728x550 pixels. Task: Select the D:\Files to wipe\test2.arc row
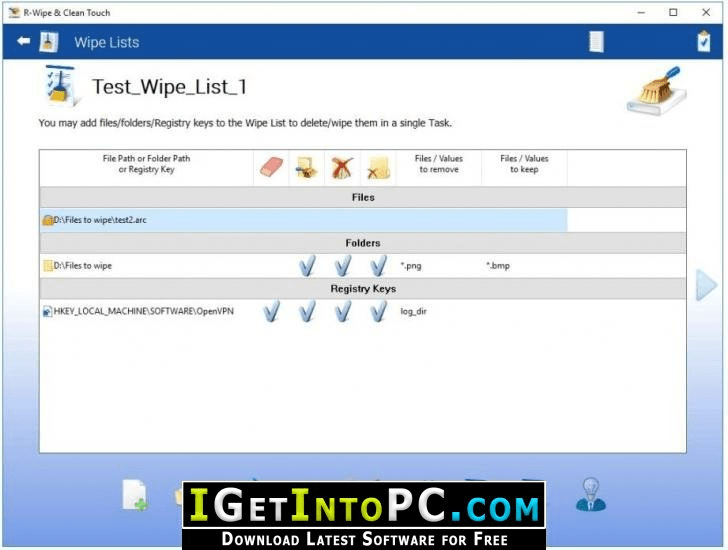303,220
